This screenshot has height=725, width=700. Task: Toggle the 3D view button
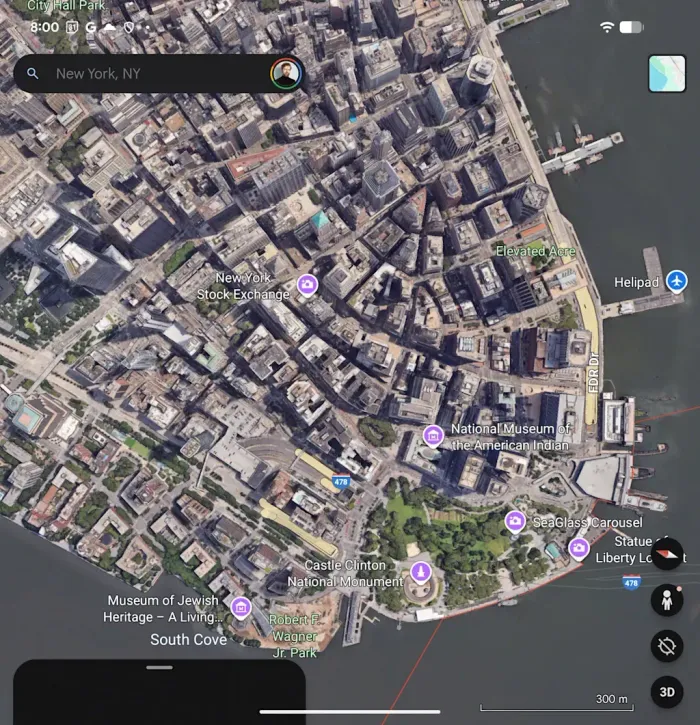click(666, 691)
